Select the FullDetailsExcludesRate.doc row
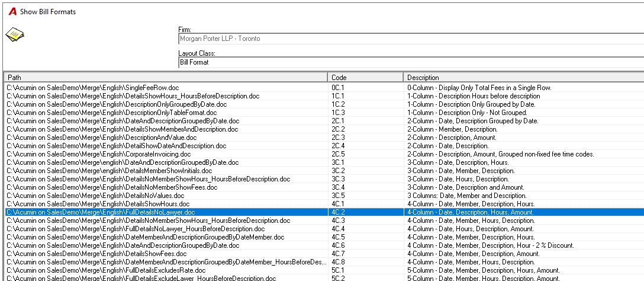Image resolution: width=644 pixels, height=281 pixels. [x=324, y=270]
